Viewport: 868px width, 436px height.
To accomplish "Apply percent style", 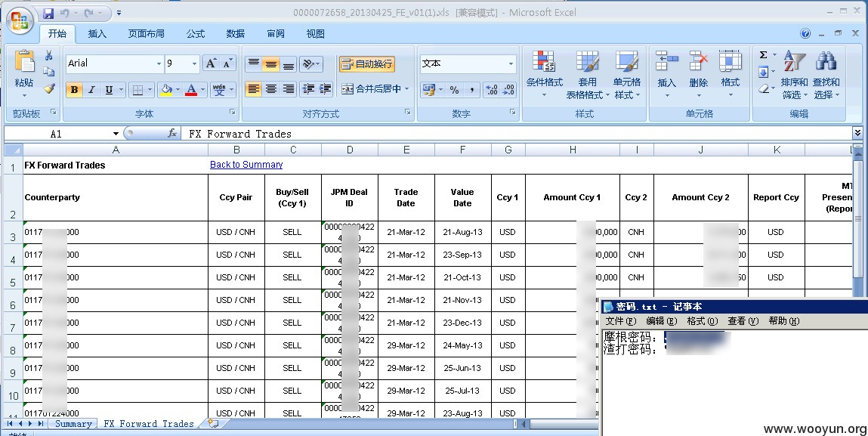I will click(x=455, y=90).
